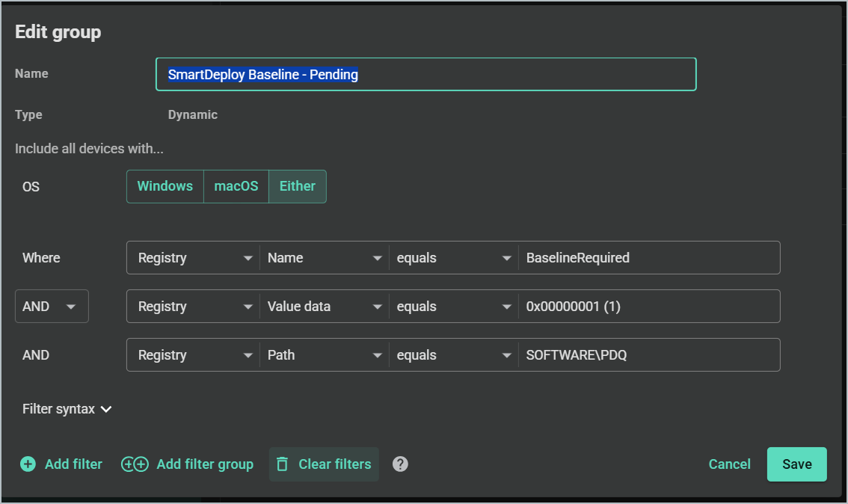Open the Name column dropdown in the Where row
The height and width of the screenshot is (504, 848).
[x=325, y=258]
